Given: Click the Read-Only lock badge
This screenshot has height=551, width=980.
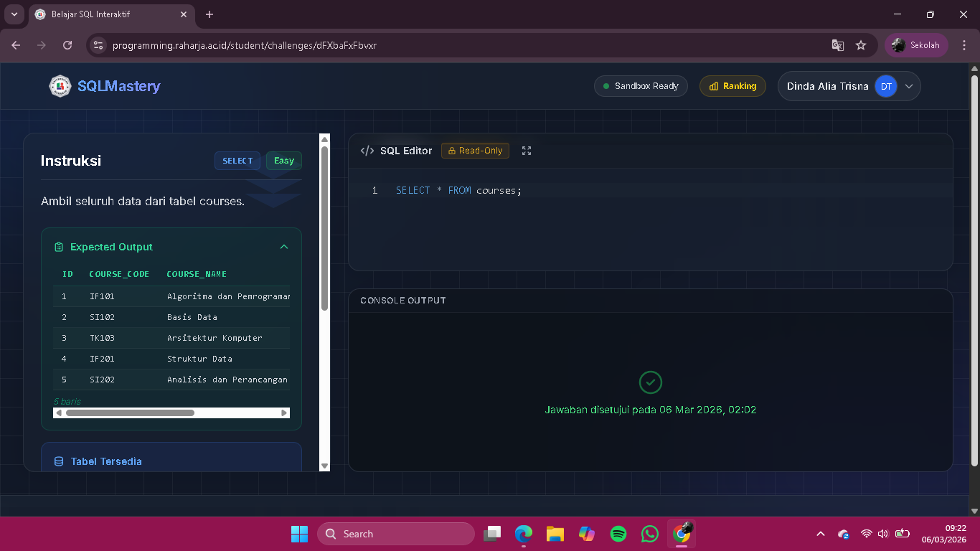Looking at the screenshot, I should (x=475, y=151).
